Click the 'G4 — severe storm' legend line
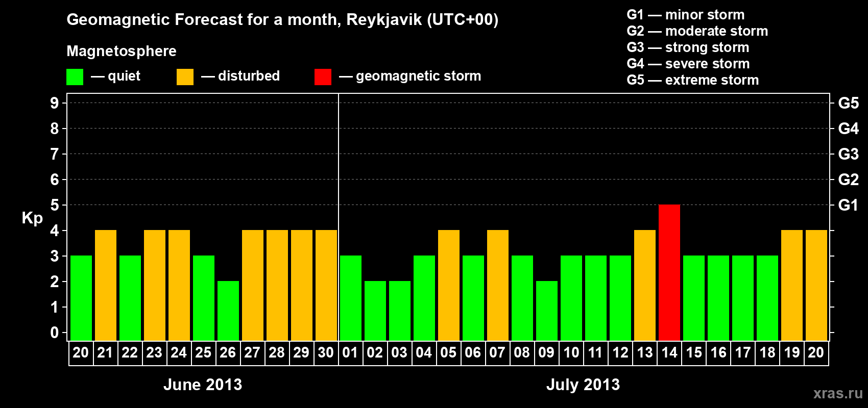868x408 pixels. (688, 64)
